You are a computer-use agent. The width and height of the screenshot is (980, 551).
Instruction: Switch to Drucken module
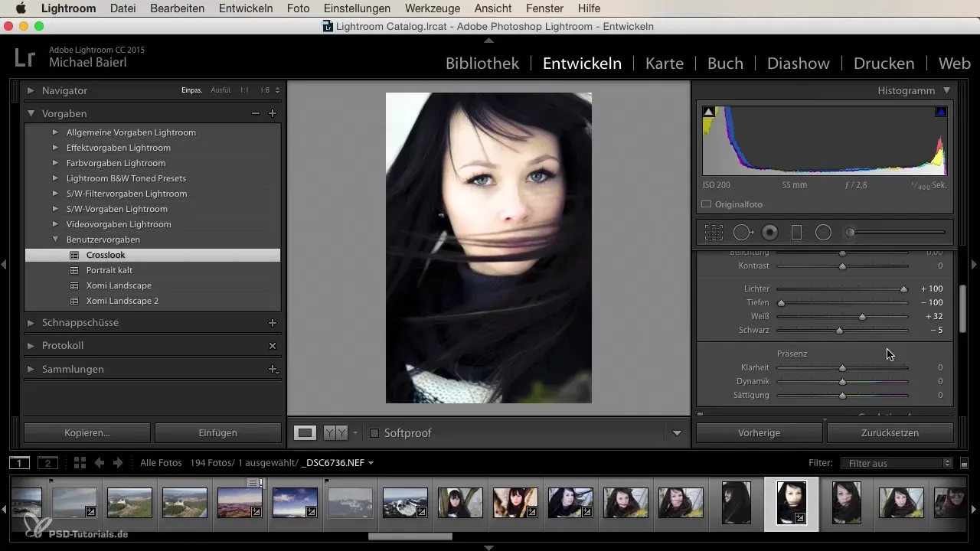884,64
